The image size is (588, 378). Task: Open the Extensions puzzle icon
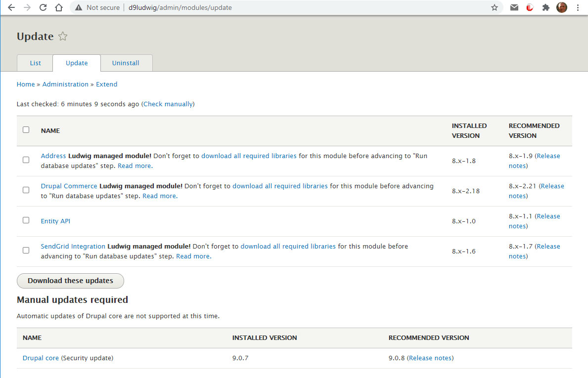(x=545, y=7)
